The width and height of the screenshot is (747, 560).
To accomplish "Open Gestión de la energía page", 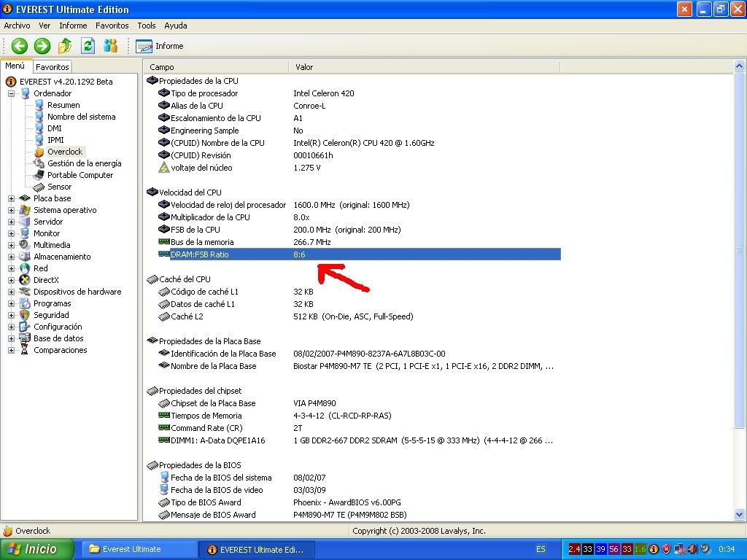I will click(85, 163).
